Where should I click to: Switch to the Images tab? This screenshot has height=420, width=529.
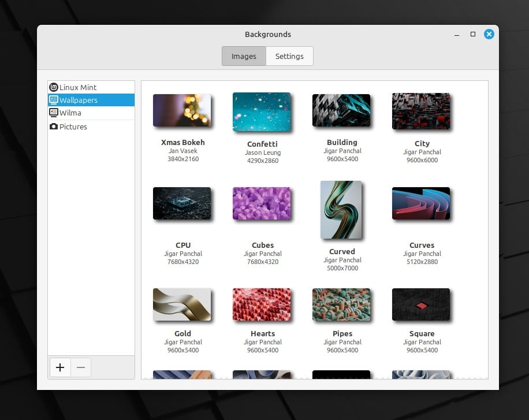click(244, 56)
